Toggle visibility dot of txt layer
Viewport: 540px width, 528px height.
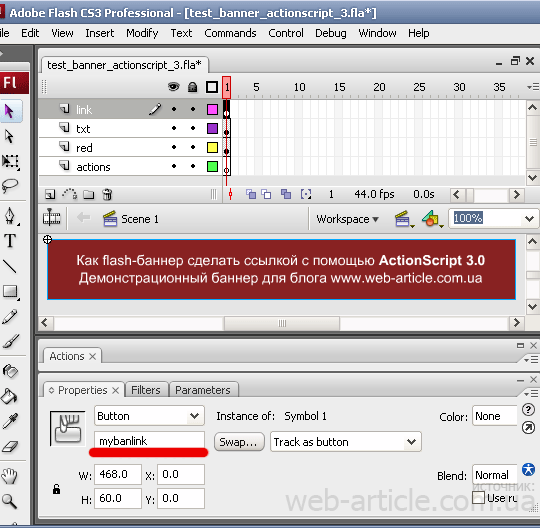[x=174, y=128]
